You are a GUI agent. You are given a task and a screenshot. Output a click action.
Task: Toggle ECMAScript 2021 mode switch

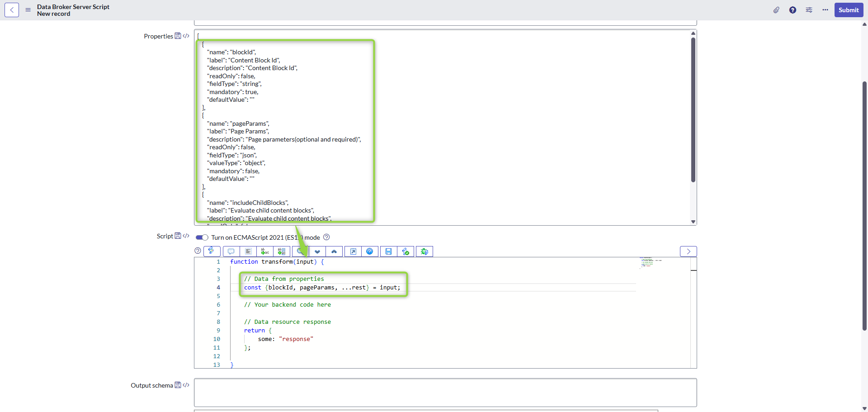pyautogui.click(x=202, y=237)
